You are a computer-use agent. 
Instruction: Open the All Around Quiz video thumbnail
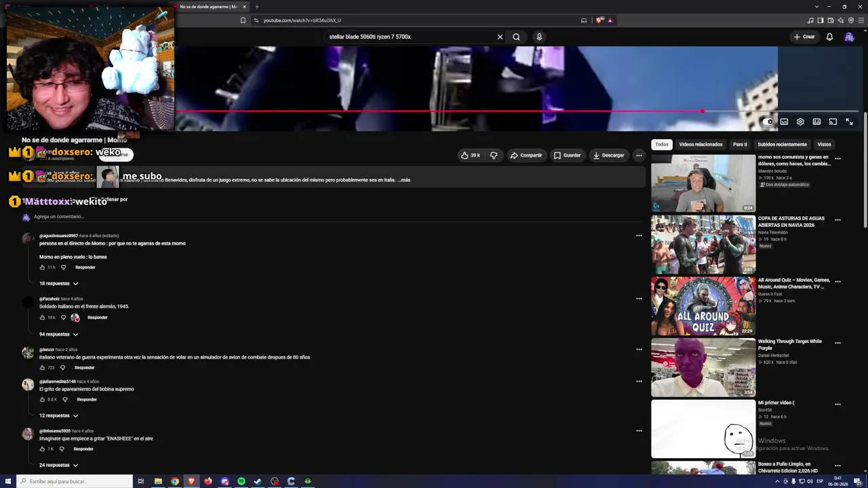[x=703, y=306]
